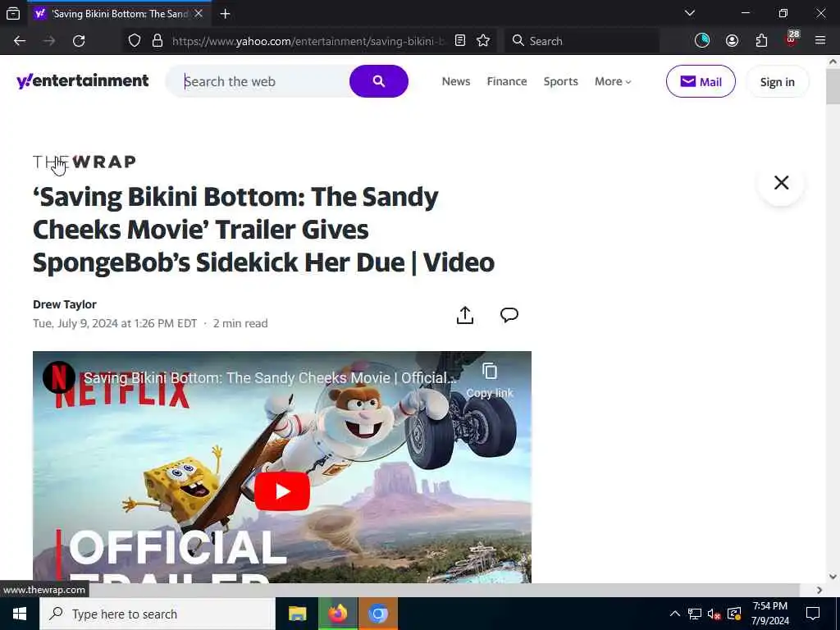Click the red extension icon with badge 28

pyautogui.click(x=792, y=39)
